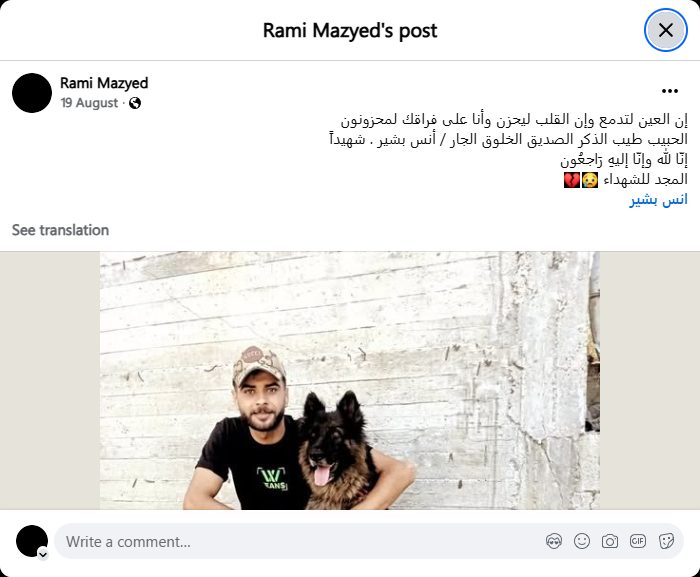
Task: Click See translation under the post
Action: point(60,230)
